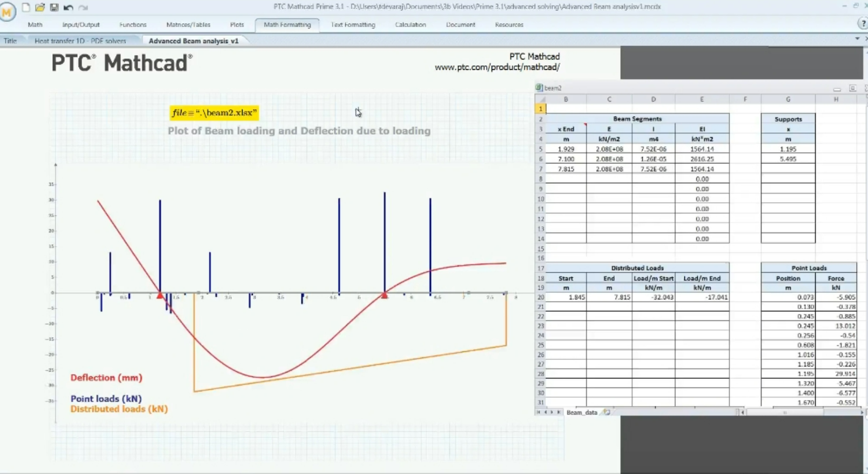
Task: Open the Document ribbon tab
Action: coord(461,25)
